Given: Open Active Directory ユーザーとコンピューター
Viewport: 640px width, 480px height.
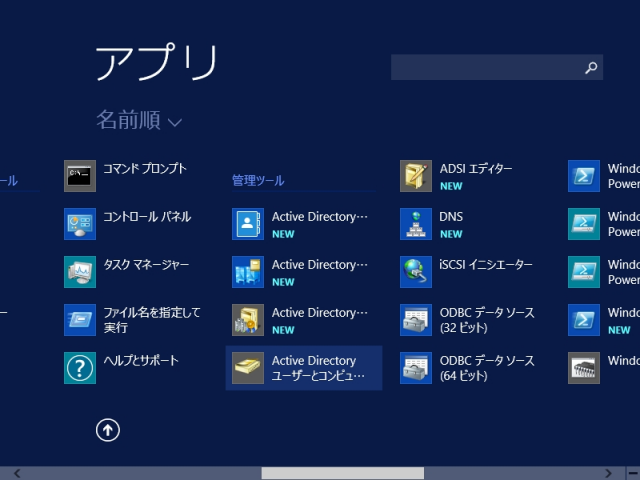Looking at the screenshot, I should [x=303, y=368].
